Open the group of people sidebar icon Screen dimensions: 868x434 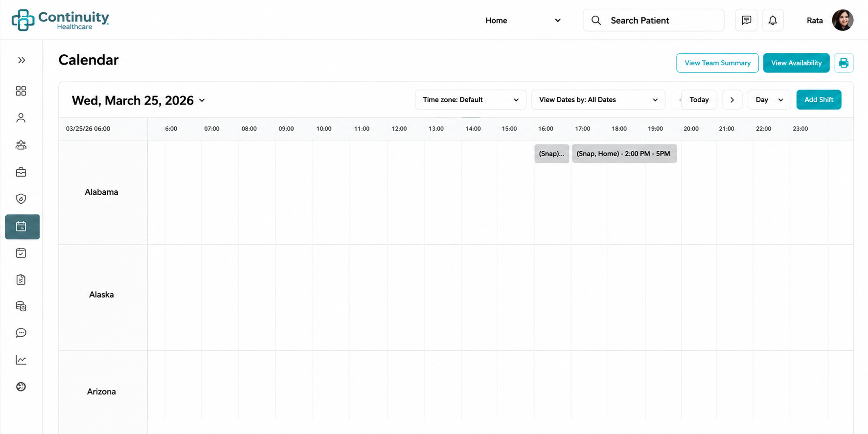tap(21, 145)
